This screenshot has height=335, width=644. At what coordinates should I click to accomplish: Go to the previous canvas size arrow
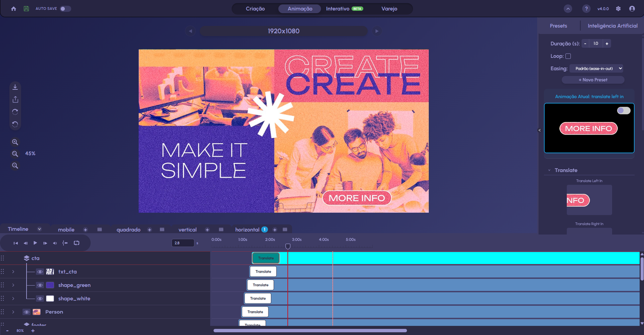coord(190,31)
